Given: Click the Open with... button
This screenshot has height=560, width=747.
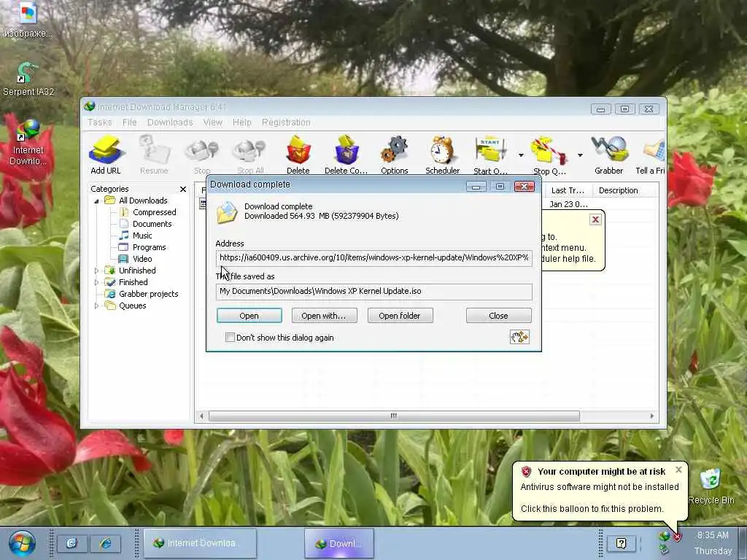Looking at the screenshot, I should point(324,316).
